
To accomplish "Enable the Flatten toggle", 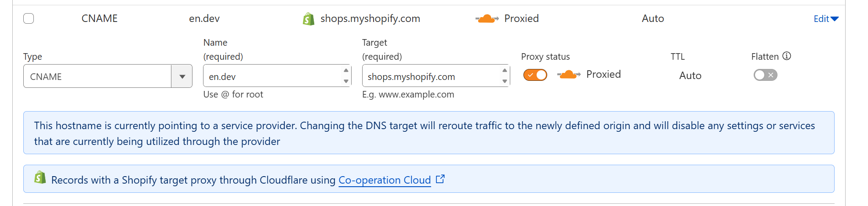I will point(765,75).
